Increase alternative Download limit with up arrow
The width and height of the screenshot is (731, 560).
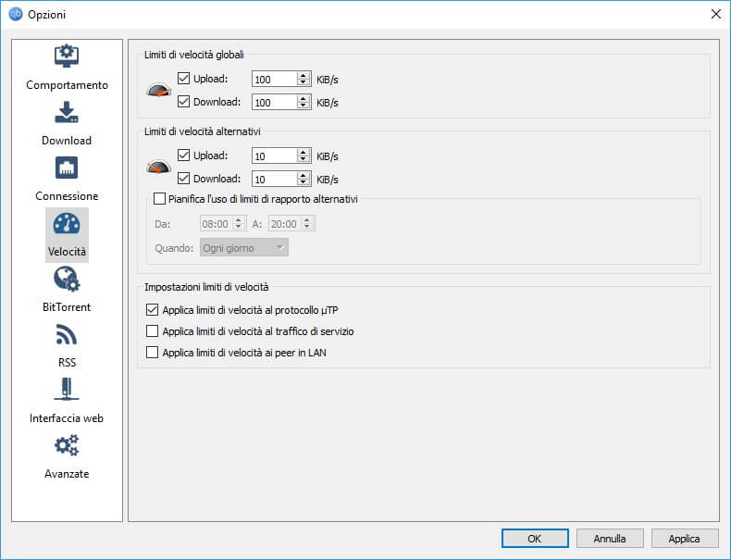[x=304, y=175]
